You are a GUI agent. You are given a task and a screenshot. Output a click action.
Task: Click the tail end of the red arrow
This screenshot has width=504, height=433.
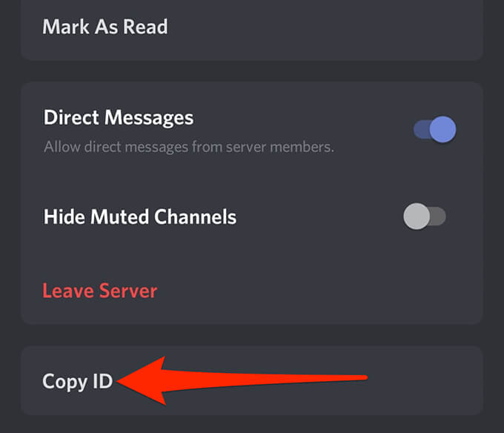point(360,377)
